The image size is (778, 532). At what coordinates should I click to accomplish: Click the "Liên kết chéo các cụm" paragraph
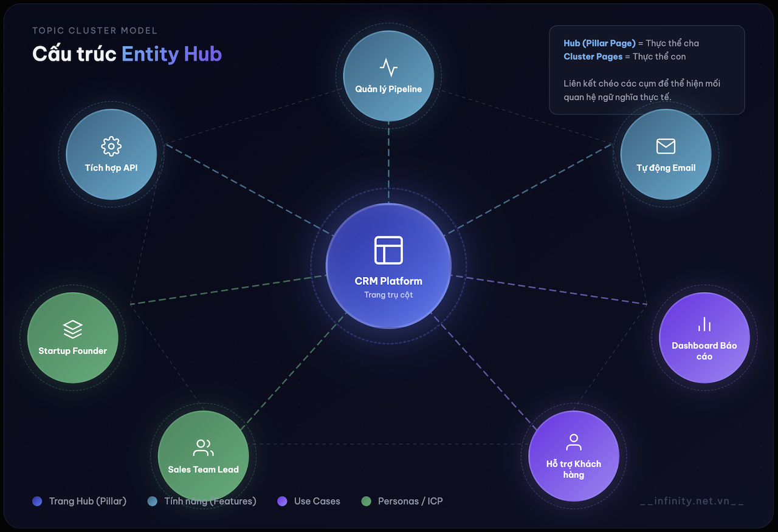tap(642, 90)
